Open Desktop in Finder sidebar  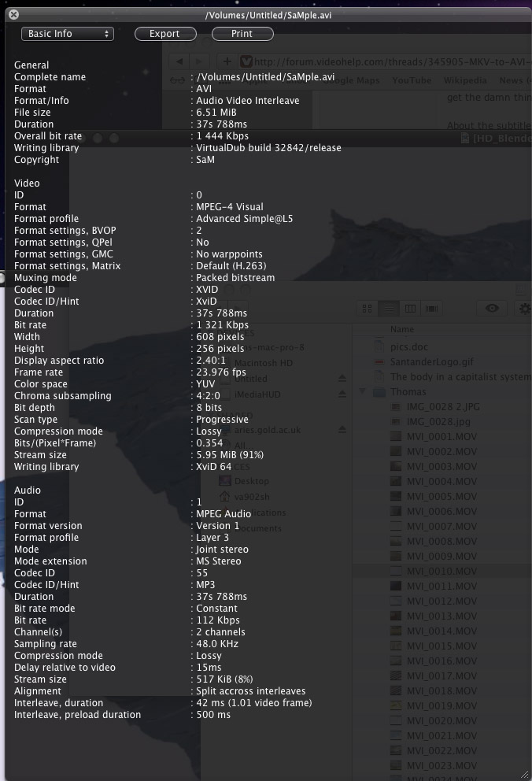[251, 481]
